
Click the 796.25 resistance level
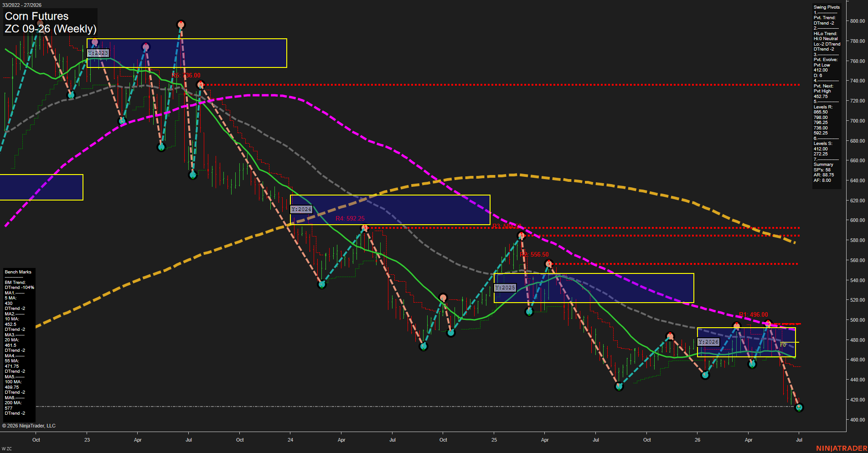821,123
